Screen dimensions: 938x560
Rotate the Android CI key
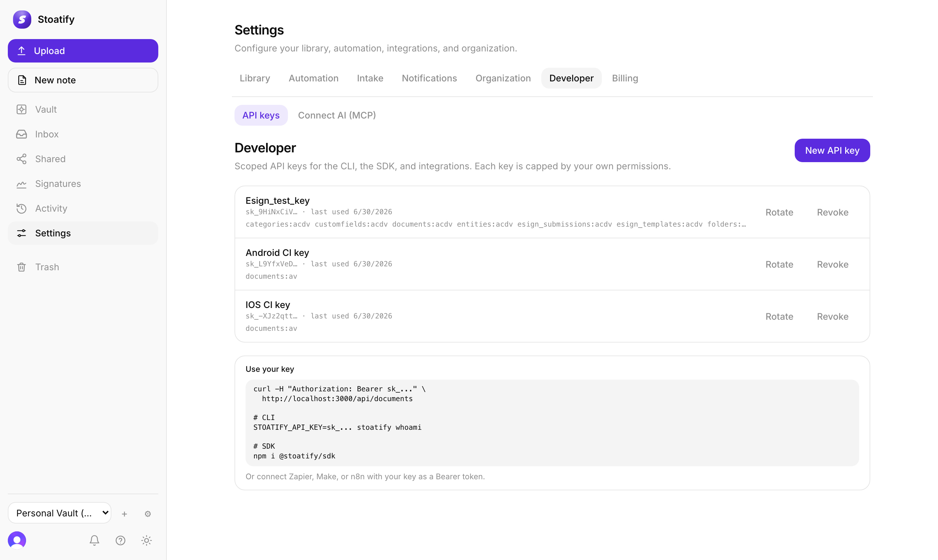click(x=779, y=264)
